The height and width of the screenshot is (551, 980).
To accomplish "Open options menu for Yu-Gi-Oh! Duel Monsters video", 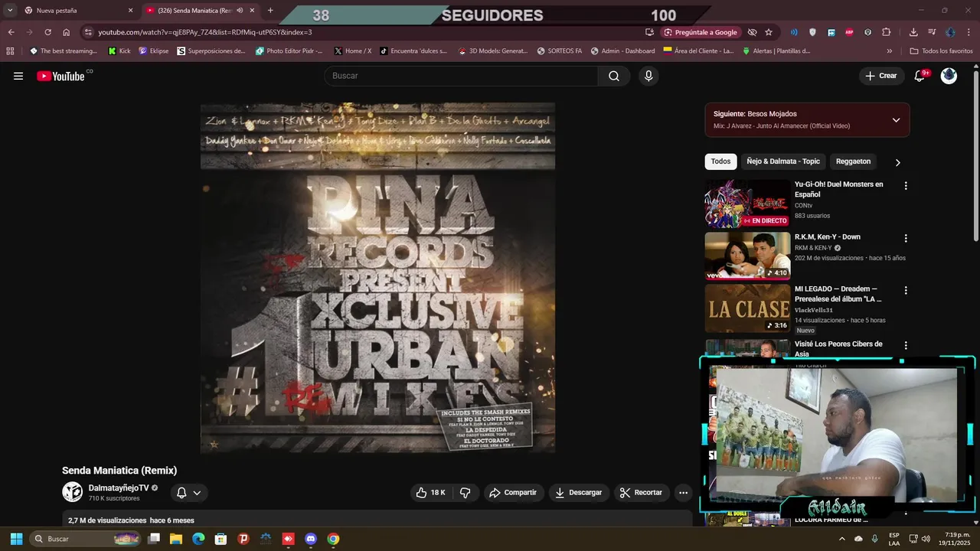I will [906, 186].
